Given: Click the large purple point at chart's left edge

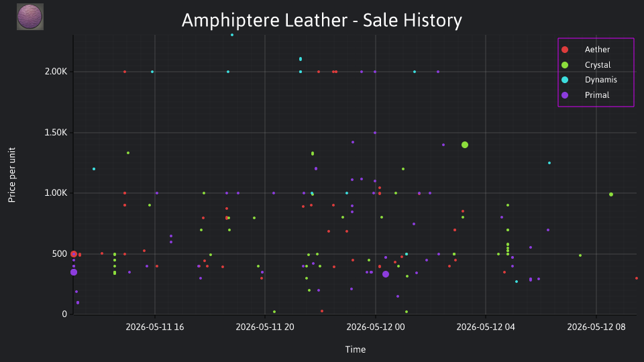Looking at the screenshot, I should pyautogui.click(x=74, y=272).
